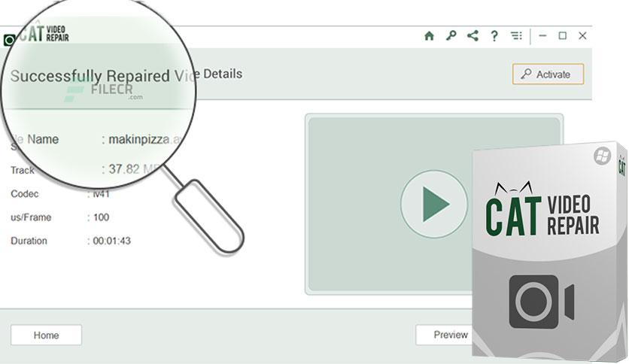Close the Cat Video Repair window

pos(582,35)
